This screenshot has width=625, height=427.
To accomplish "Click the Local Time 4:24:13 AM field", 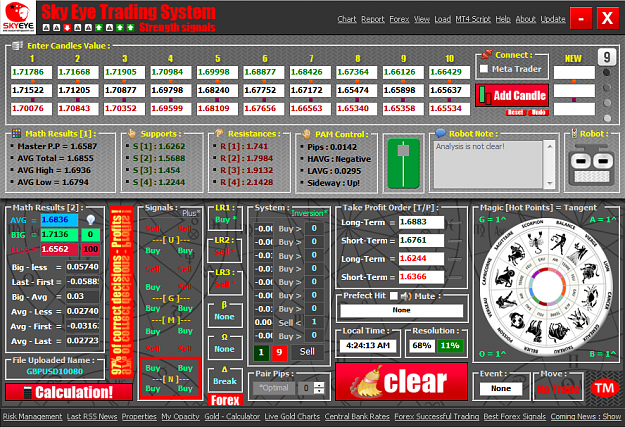I will click(x=368, y=346).
